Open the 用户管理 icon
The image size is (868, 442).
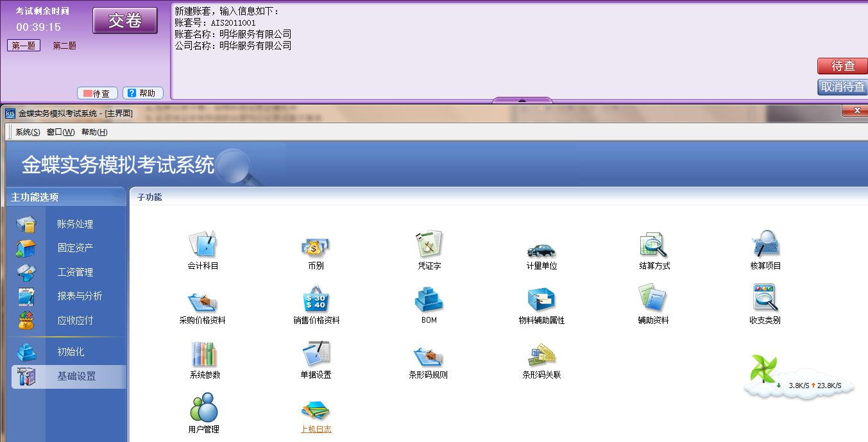(203, 416)
